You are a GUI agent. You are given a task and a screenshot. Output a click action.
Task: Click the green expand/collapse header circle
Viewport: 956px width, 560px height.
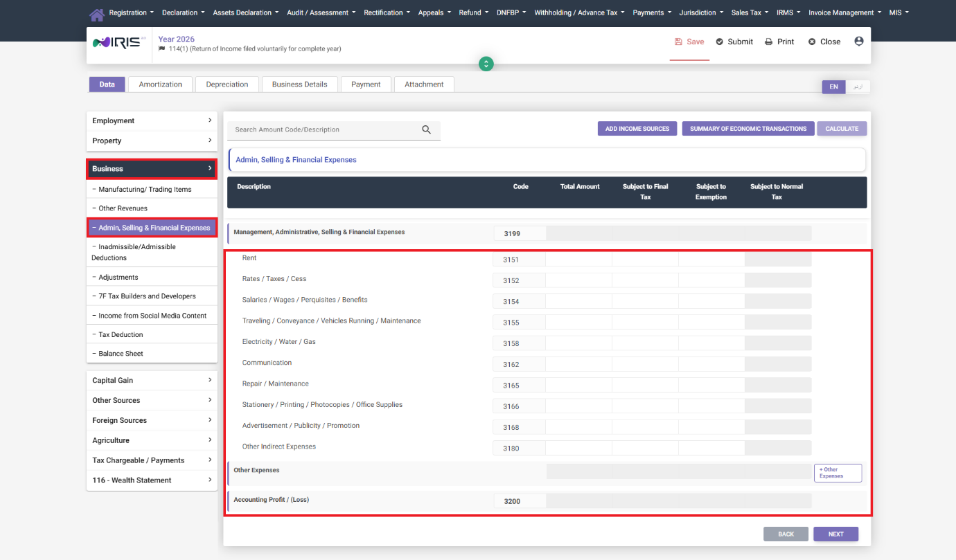click(486, 64)
